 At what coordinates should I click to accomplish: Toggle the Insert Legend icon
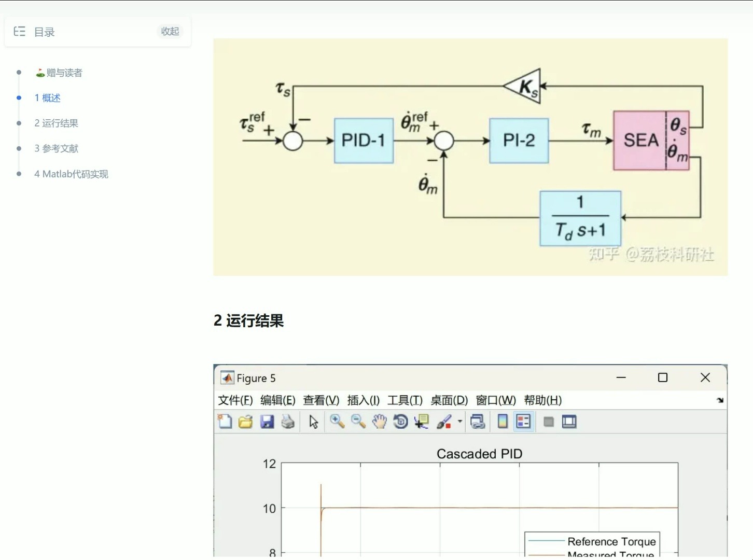[x=524, y=422]
